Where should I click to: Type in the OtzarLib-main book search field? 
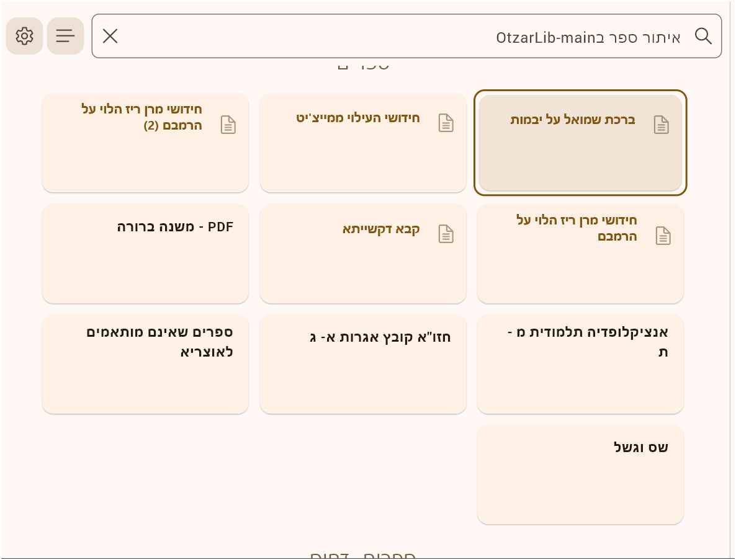tap(403, 37)
